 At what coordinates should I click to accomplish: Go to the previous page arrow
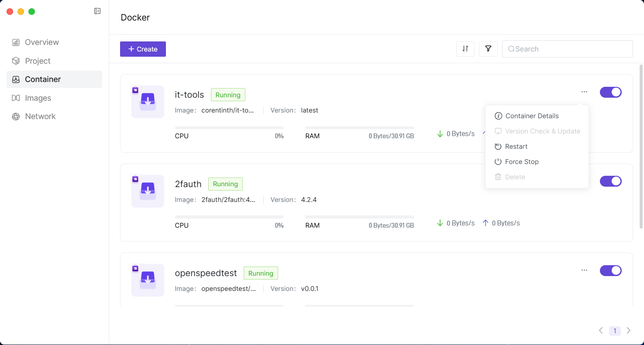pyautogui.click(x=601, y=331)
